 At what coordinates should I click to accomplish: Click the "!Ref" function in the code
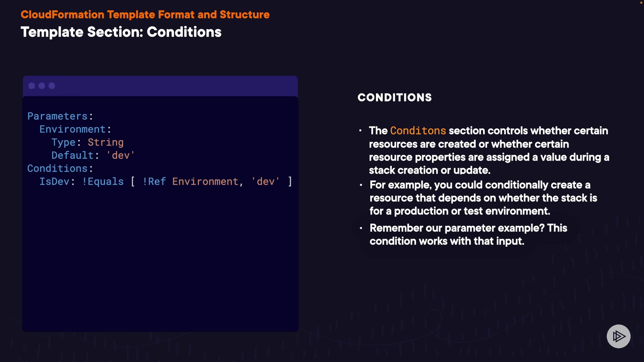click(154, 182)
